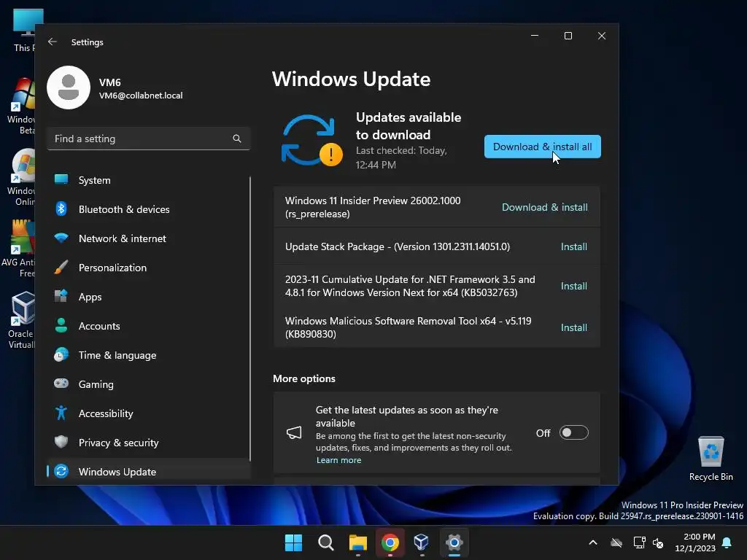Viewport: 747px width, 560px height.
Task: Open the Windows Start menu
Action: pos(293,542)
